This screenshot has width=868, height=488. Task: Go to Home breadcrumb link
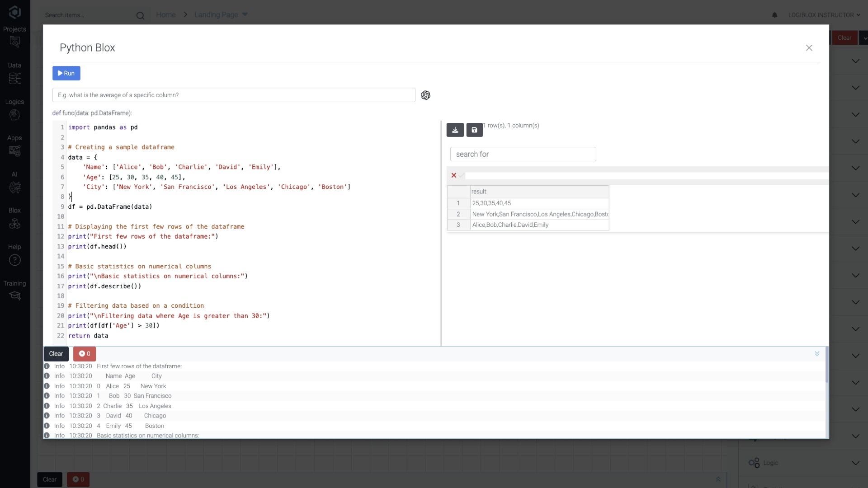[x=165, y=15]
